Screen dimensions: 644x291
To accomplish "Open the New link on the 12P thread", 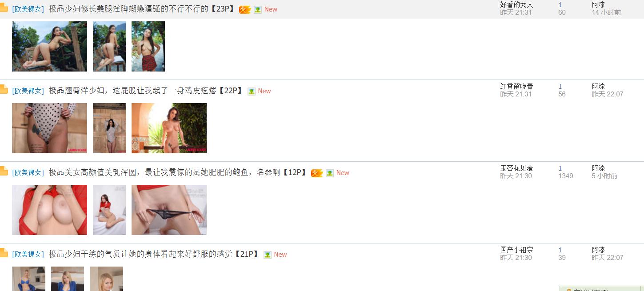I will pyautogui.click(x=343, y=173).
